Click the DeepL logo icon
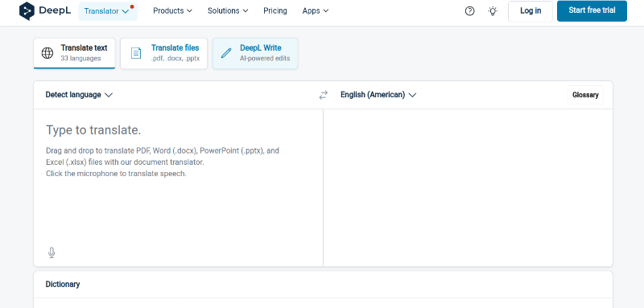Screen dimensions: 644x308 27,11
